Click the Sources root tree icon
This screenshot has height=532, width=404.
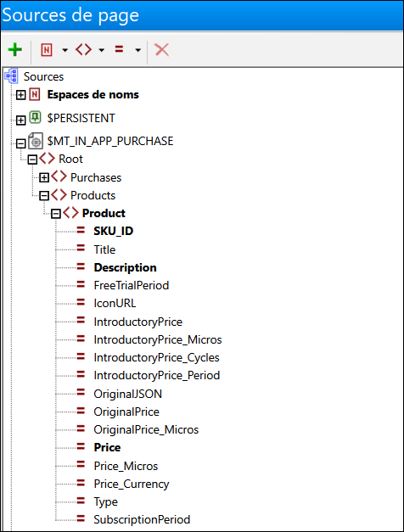[x=12, y=76]
